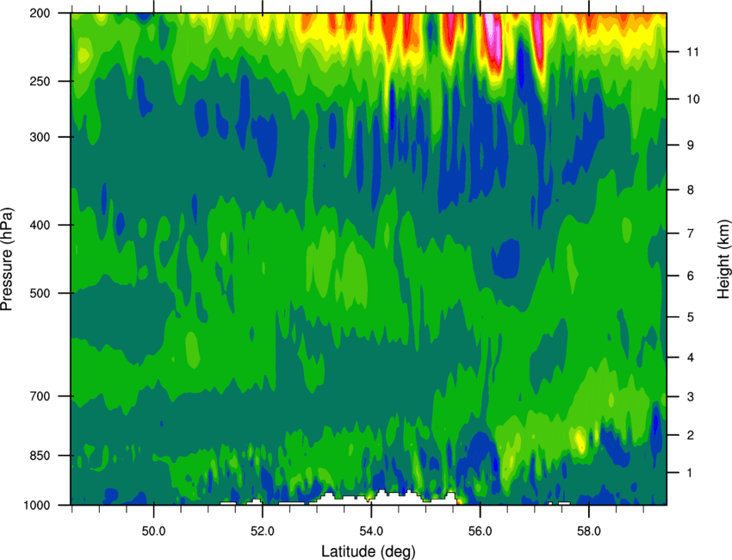The height and width of the screenshot is (560, 732).
Task: Click the 58.0 latitude tick label
Action: (x=589, y=532)
